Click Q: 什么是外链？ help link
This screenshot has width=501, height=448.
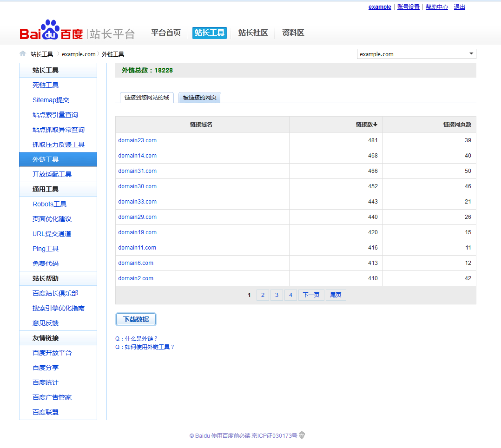point(137,339)
